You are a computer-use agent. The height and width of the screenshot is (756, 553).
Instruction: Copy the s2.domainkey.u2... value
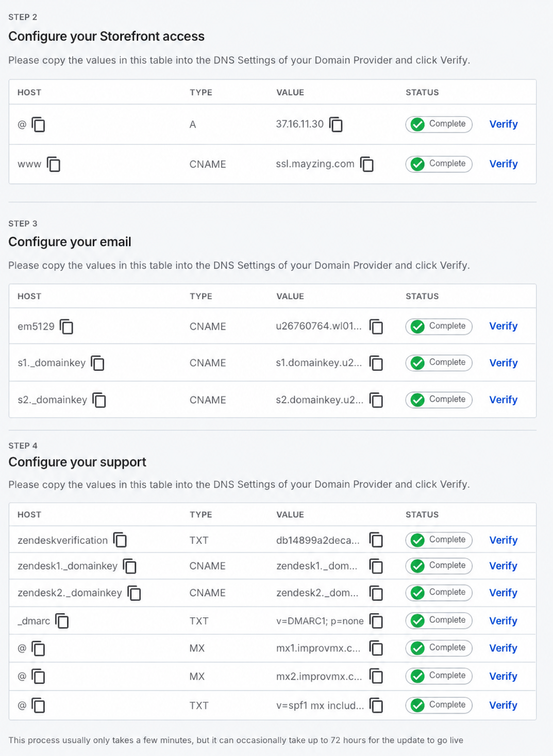click(x=376, y=400)
